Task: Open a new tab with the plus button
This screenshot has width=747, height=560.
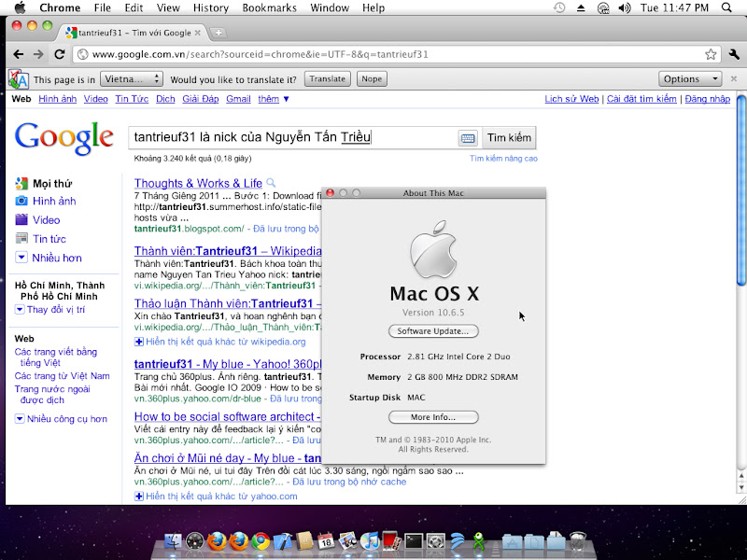Action: (x=218, y=33)
